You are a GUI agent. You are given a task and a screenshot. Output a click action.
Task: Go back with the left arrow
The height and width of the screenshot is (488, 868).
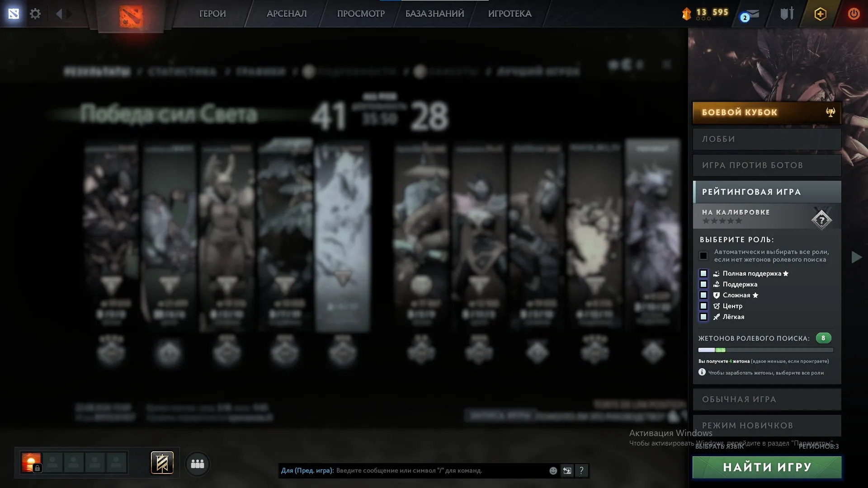coord(59,14)
